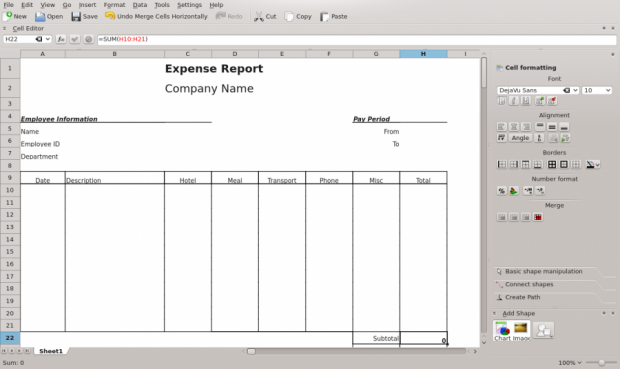Decrease font size icon

pyautogui.click(x=552, y=101)
